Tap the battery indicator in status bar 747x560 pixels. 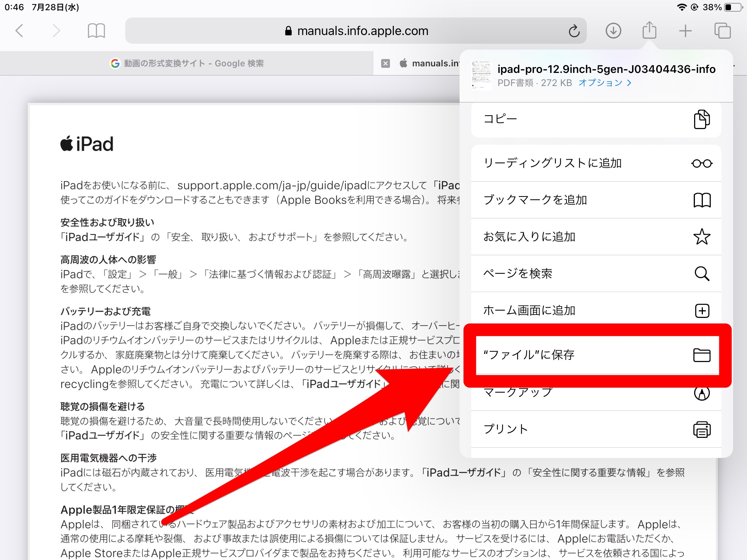click(x=733, y=7)
